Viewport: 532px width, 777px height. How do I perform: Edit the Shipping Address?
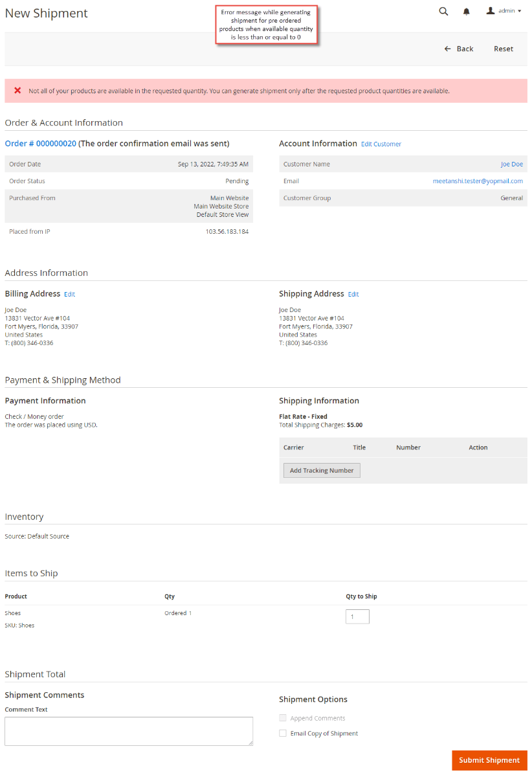coord(353,294)
